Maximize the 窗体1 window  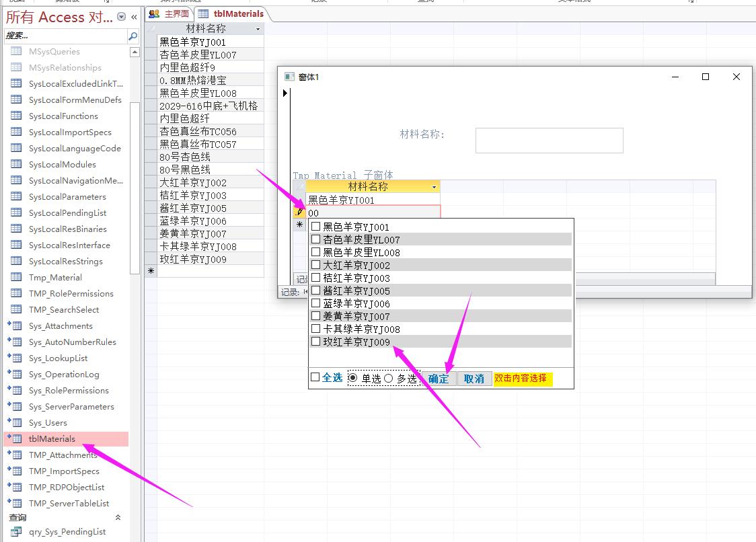point(706,77)
